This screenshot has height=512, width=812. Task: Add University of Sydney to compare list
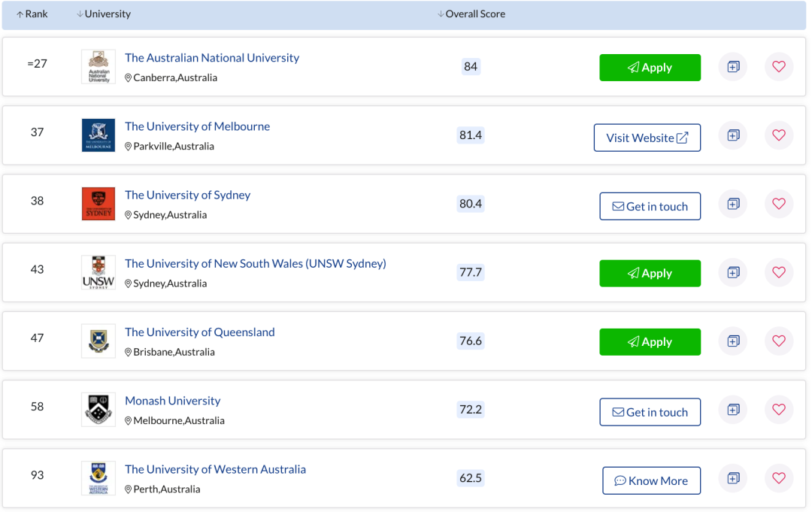(x=733, y=204)
